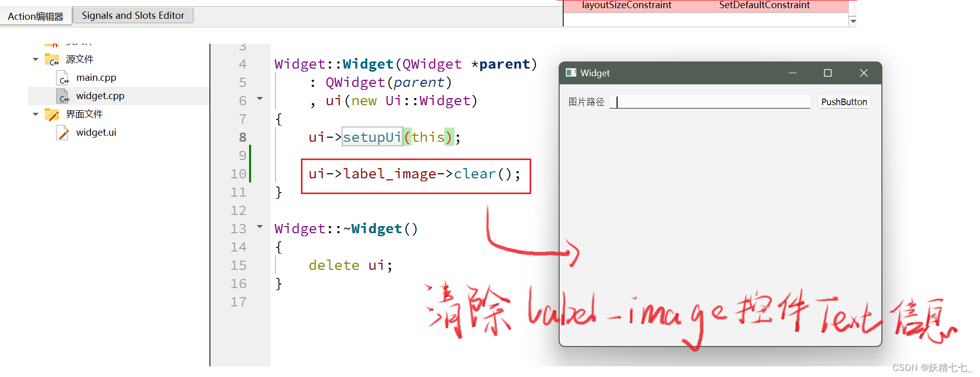Switch to Signals and Slots Editor tab
The image size is (980, 377).
[x=133, y=15]
